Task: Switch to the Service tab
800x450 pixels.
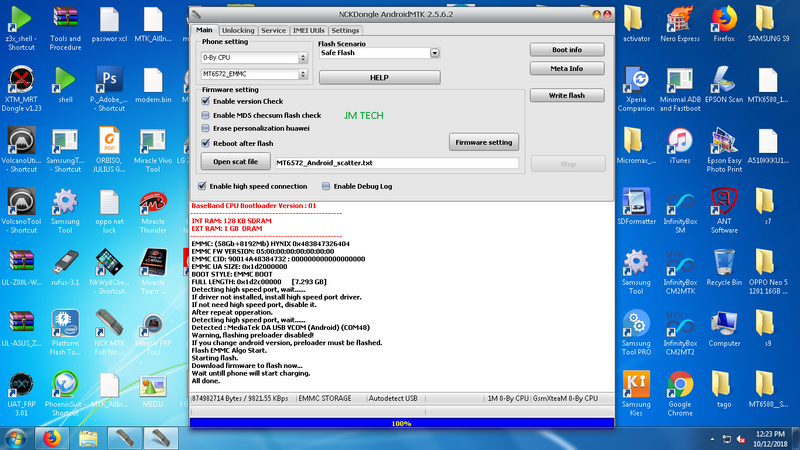Action: (x=273, y=31)
